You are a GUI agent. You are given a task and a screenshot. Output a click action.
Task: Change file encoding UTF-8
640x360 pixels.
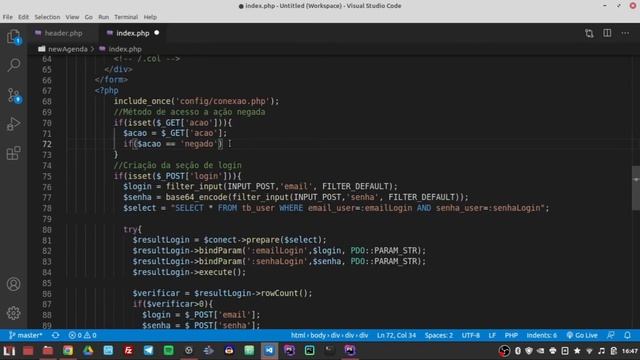tap(471, 335)
